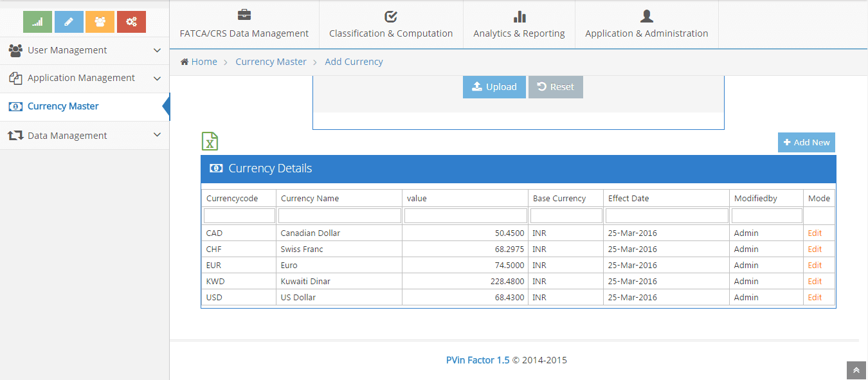Select Currency Master in sidebar

coord(84,107)
